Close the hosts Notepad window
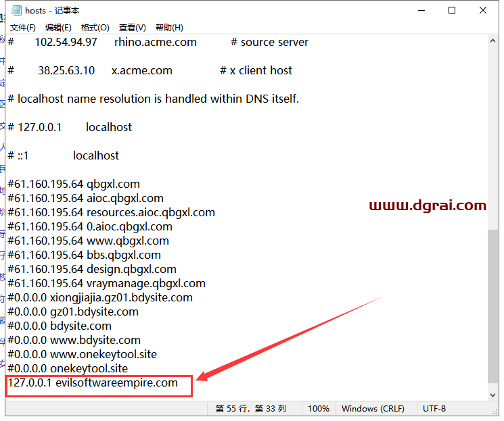The height and width of the screenshot is (421, 504). (483, 11)
